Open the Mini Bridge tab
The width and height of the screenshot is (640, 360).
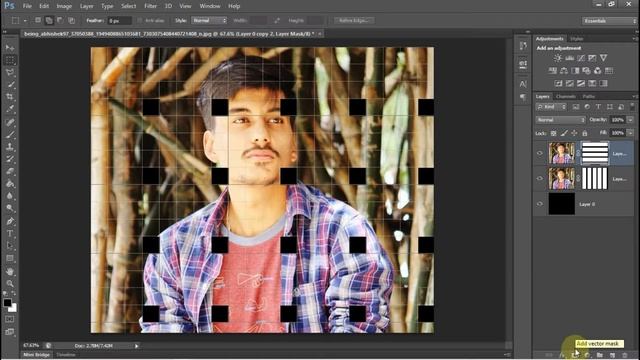36,355
